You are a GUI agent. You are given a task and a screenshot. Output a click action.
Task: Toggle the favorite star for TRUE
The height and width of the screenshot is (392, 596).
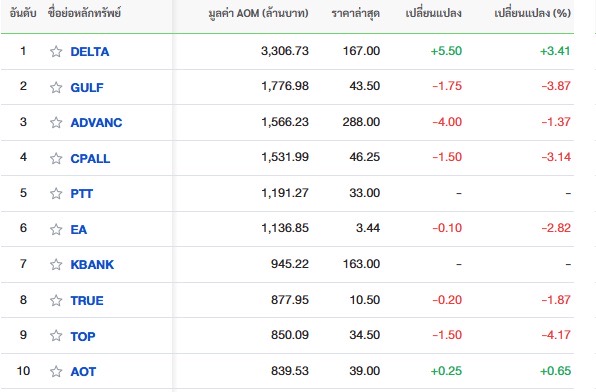coord(56,300)
